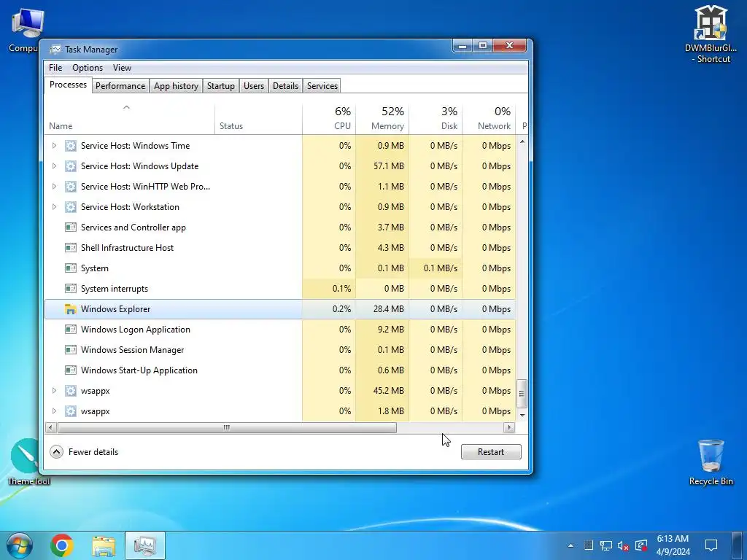Sort by the Disk column header
The height and width of the screenshot is (560, 747).
(x=436, y=119)
